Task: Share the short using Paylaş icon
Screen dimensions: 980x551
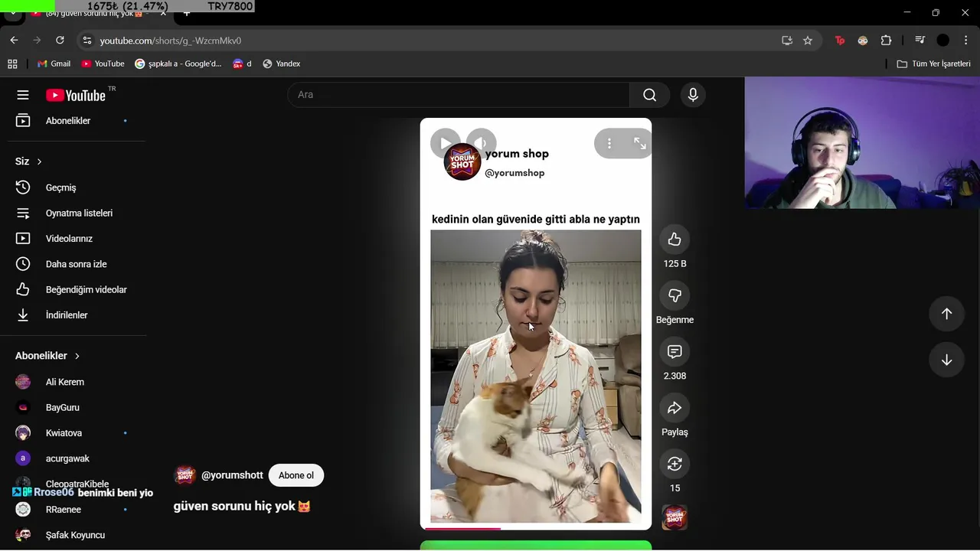Action: [x=675, y=408]
